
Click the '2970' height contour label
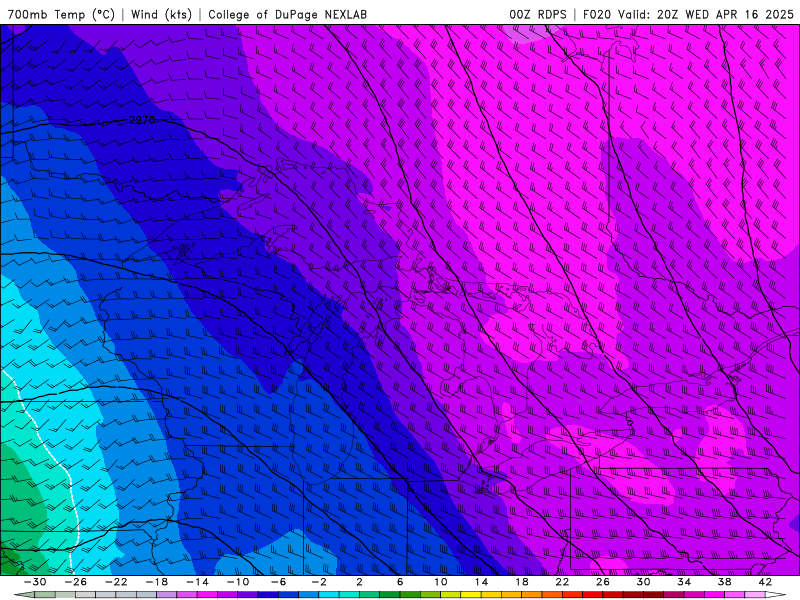(142, 120)
